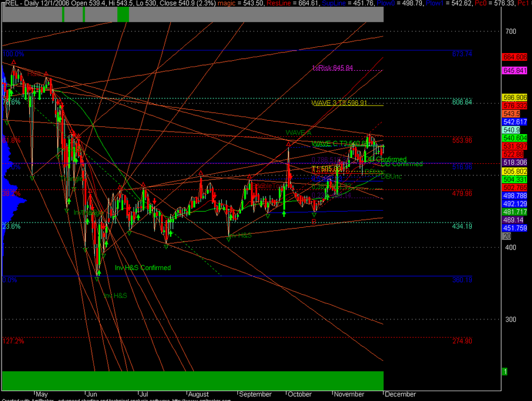Click the purple 518.306 price label
532x401 pixels.
(515, 163)
